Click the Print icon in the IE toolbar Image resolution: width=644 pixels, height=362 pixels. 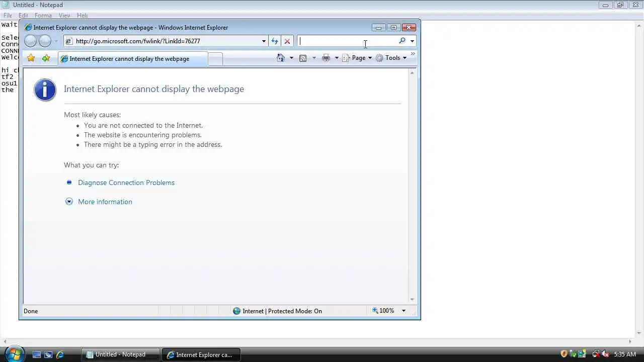pos(326,58)
